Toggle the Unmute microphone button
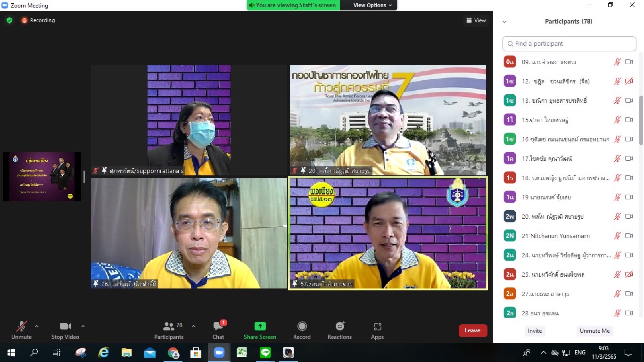644x362 pixels. (x=21, y=330)
